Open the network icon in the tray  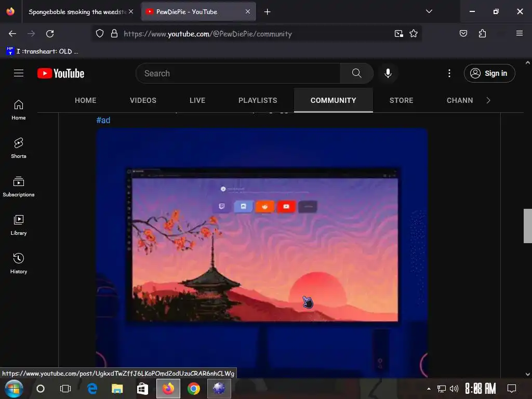(442, 389)
